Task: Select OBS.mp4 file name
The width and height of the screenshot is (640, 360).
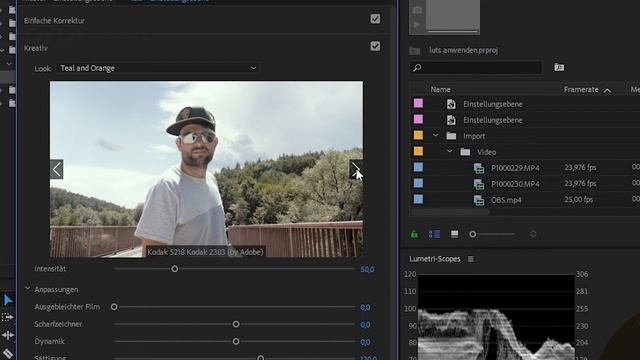Action: click(506, 200)
